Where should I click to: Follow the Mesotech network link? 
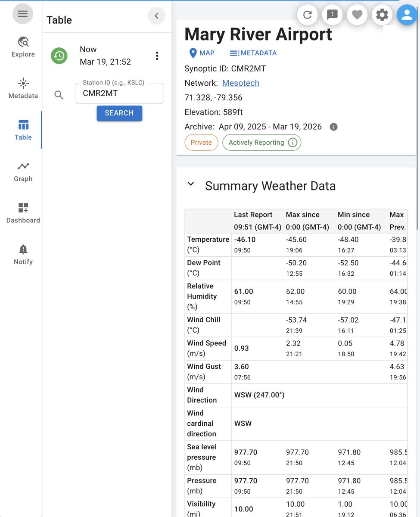[241, 83]
